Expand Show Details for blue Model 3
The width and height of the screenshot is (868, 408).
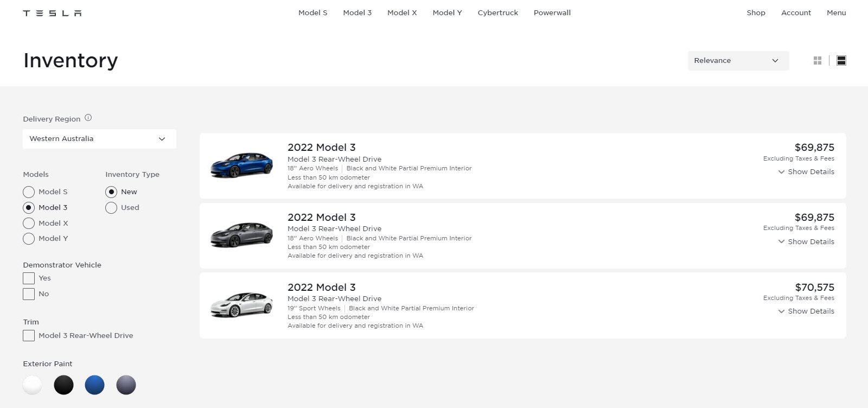click(806, 172)
